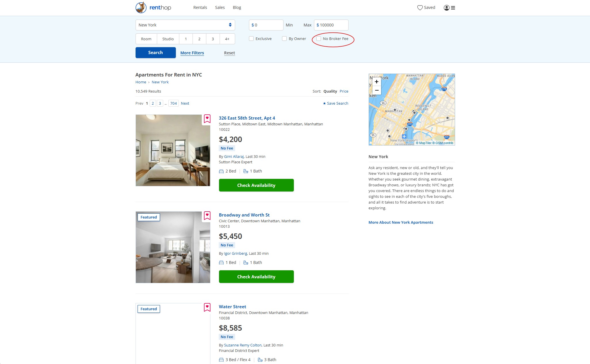Click the Save Search star link
The width and height of the screenshot is (590, 364).
[335, 103]
